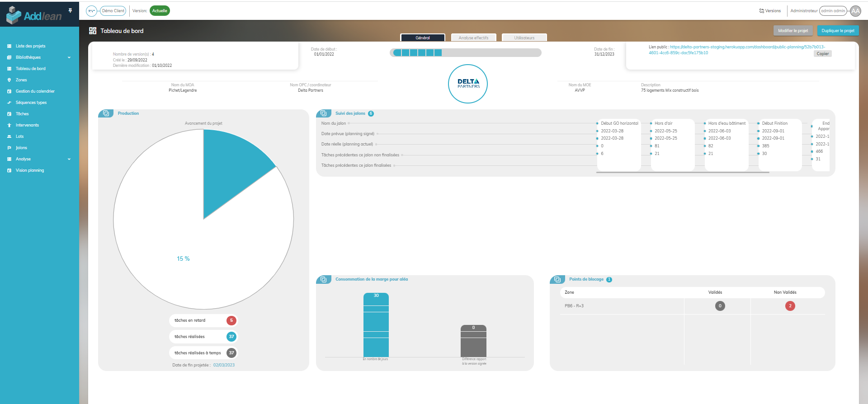868x404 pixels.
Task: Switch to the Utilisateurs tab
Action: pyautogui.click(x=524, y=38)
